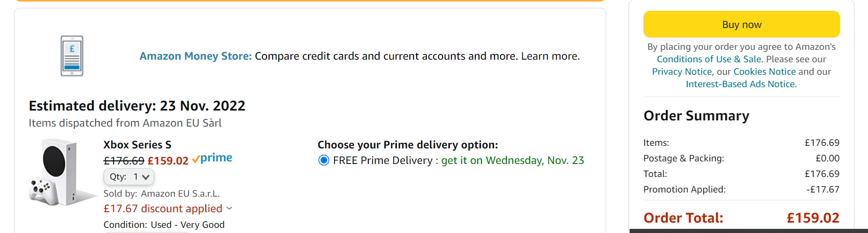The image size is (868, 233).
Task: Click the Amazon Money Store phone icon
Action: click(72, 56)
